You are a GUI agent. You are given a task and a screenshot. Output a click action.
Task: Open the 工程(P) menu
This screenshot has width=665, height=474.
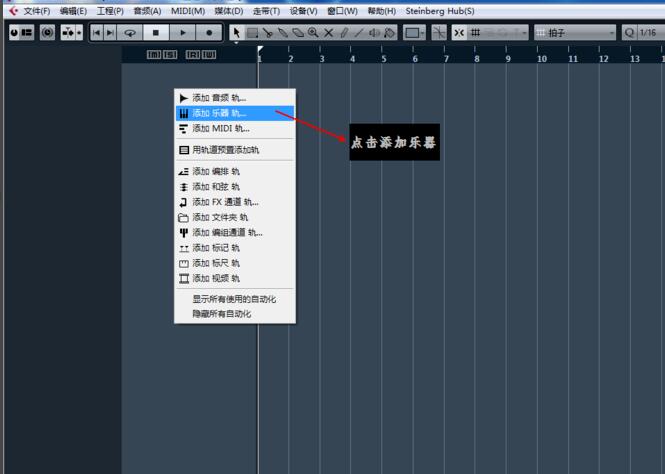coord(110,11)
